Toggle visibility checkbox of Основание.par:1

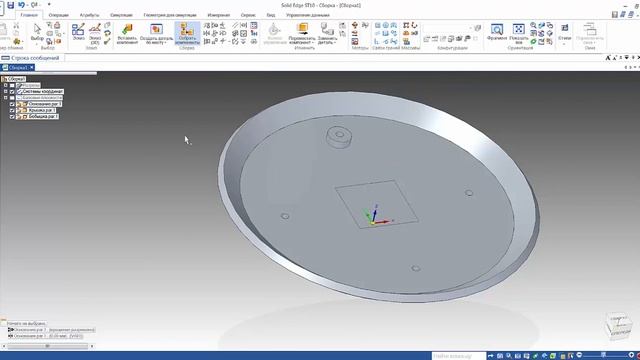[x=12, y=104]
